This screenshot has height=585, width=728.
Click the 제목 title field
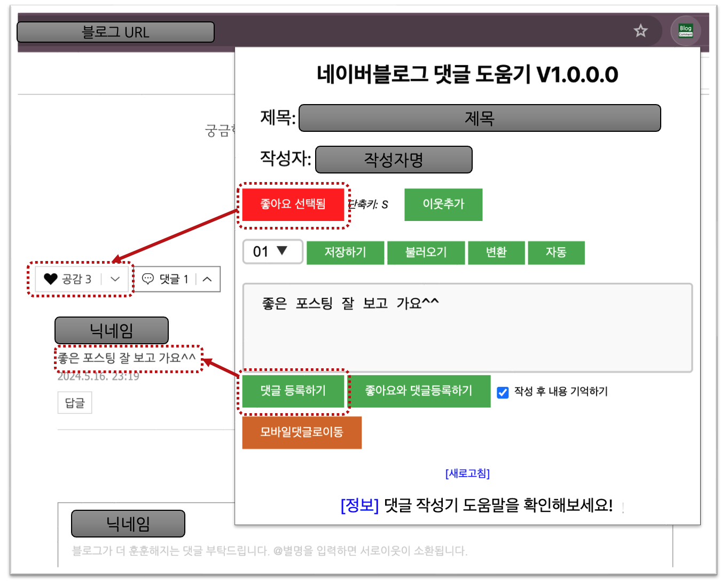pos(480,118)
